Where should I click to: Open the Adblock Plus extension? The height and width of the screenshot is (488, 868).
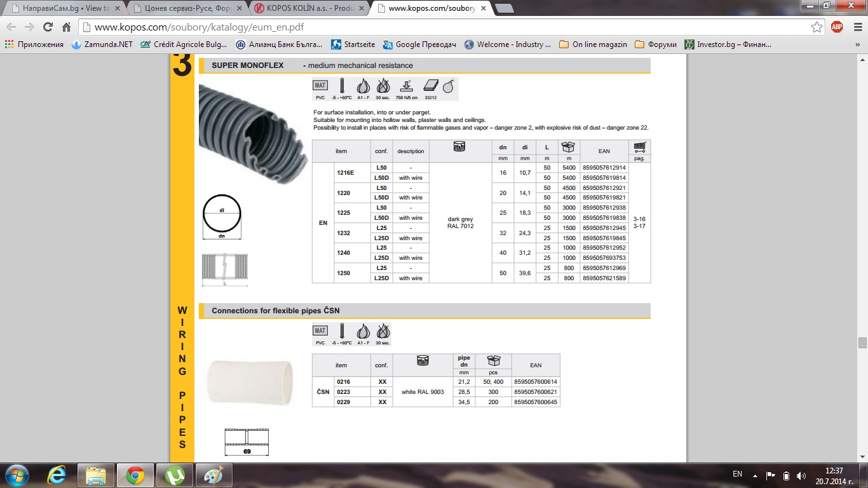(x=836, y=27)
